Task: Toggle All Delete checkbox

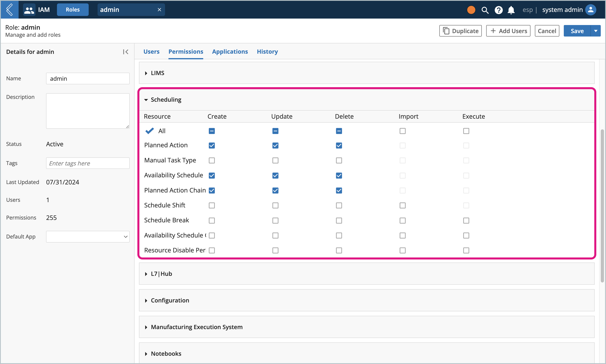Action: coord(339,131)
